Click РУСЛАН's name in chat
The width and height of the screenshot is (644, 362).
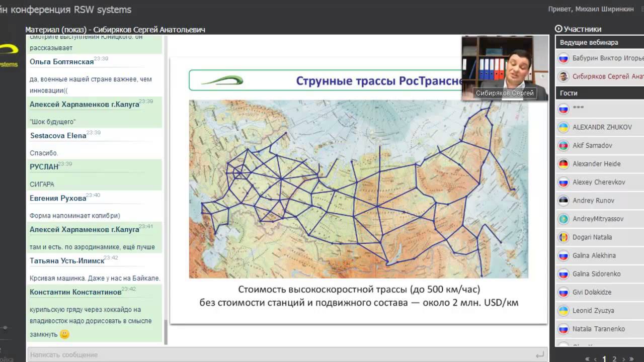coord(44,167)
